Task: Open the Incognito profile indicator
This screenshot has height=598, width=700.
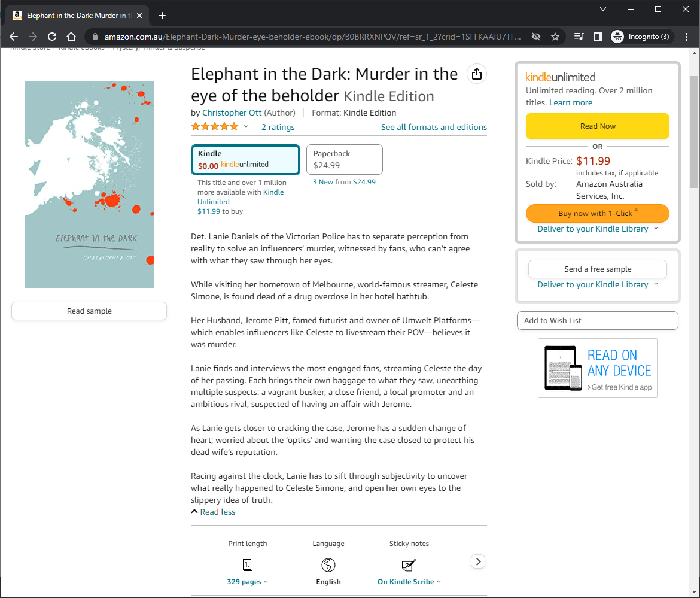Action: (641, 37)
